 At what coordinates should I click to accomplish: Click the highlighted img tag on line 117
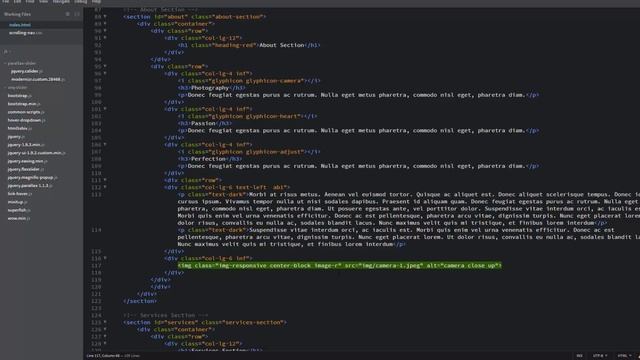(x=339, y=265)
